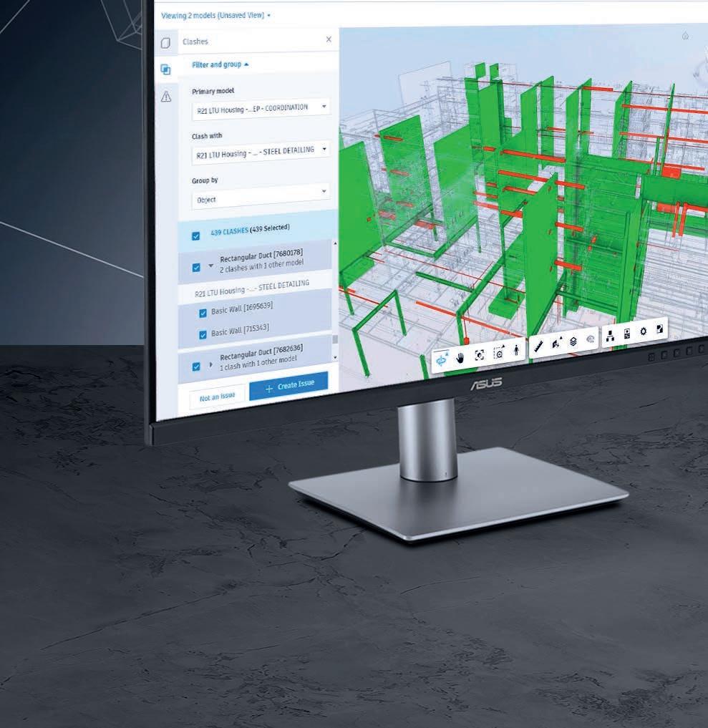
Task: Open the Primary model dropdown
Action: click(x=261, y=109)
